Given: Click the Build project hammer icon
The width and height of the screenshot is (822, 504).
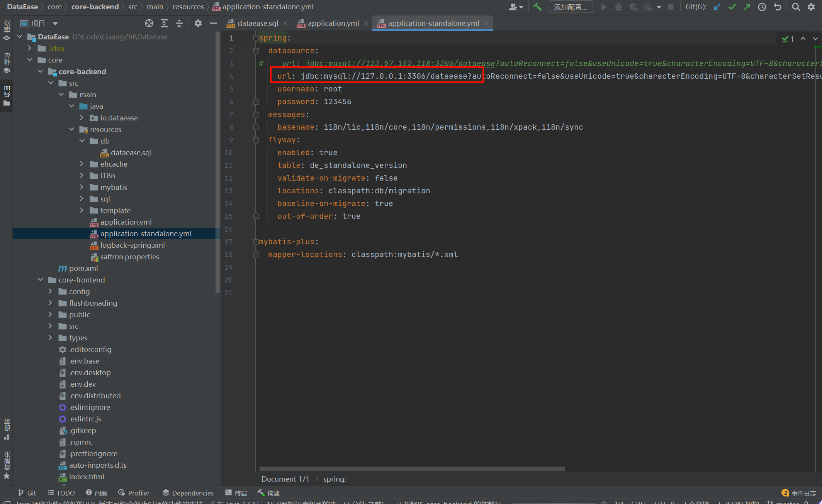Looking at the screenshot, I should click(537, 7).
